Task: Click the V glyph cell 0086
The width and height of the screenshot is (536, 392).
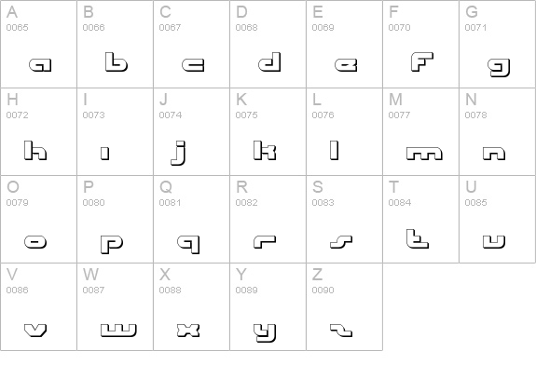Action: coord(38,306)
